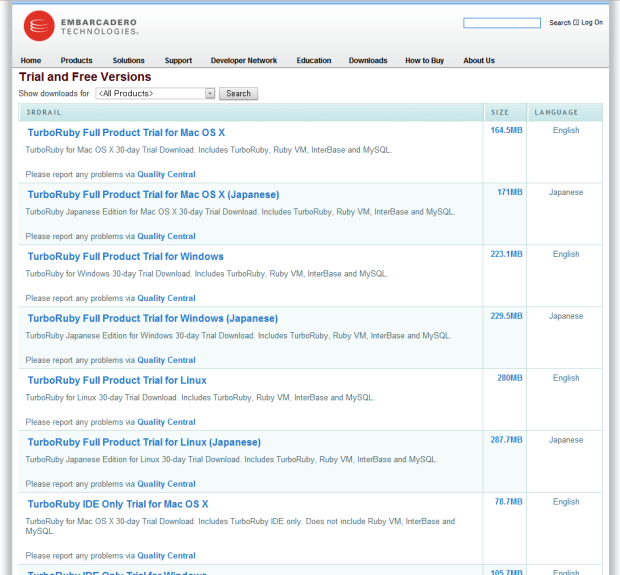This screenshot has height=575, width=620.
Task: Go to Solutions in navigation bar
Action: click(129, 61)
